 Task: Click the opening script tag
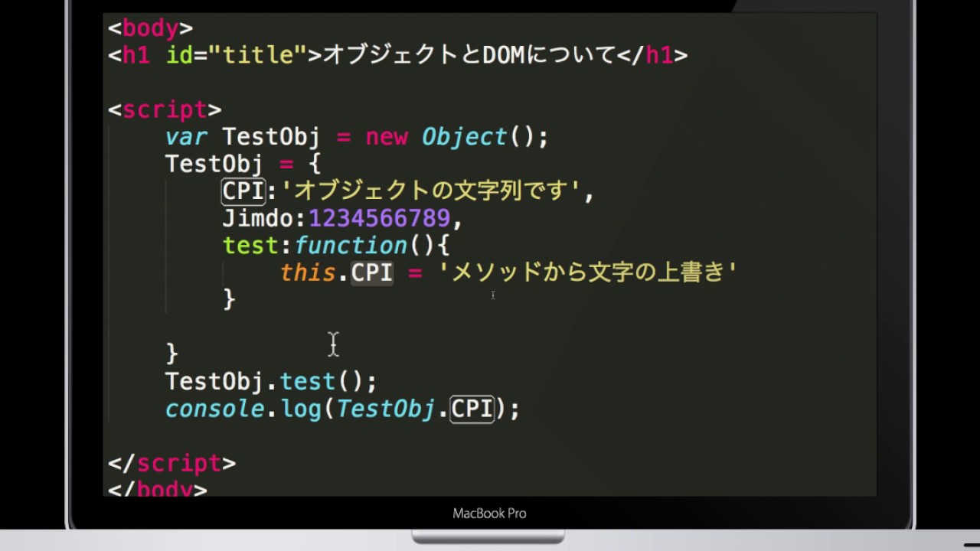click(165, 110)
